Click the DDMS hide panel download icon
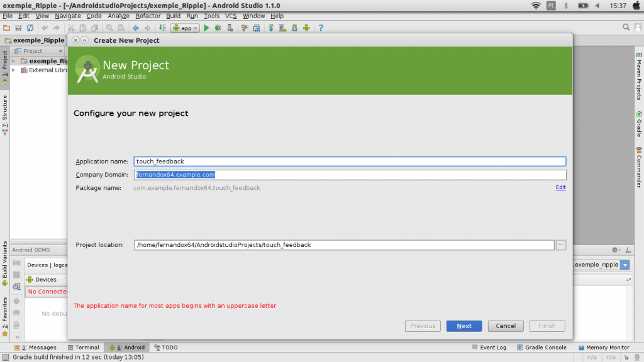 (x=628, y=250)
